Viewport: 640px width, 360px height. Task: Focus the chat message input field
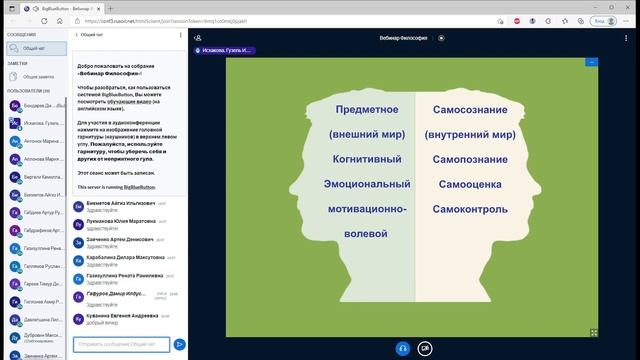pyautogui.click(x=121, y=344)
